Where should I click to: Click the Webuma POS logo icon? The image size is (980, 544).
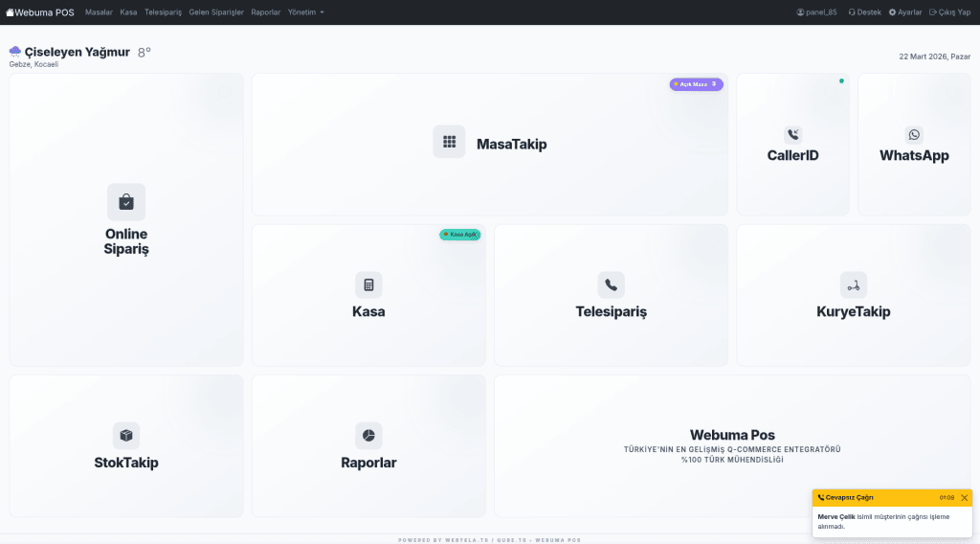coord(10,12)
